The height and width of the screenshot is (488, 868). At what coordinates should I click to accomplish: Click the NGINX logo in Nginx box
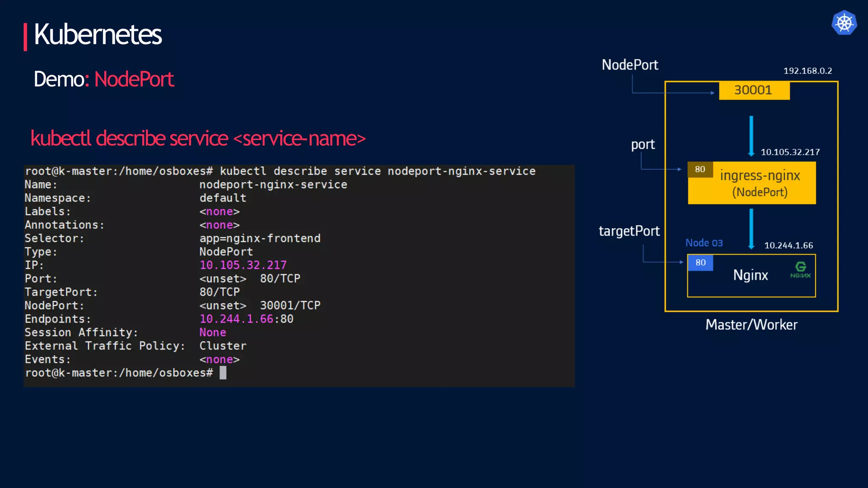[x=800, y=270]
